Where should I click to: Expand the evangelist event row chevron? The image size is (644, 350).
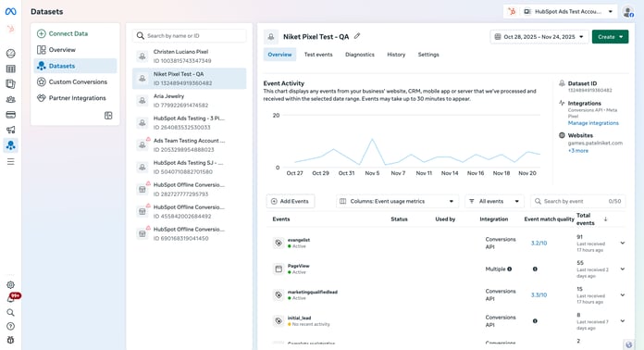click(x=622, y=243)
